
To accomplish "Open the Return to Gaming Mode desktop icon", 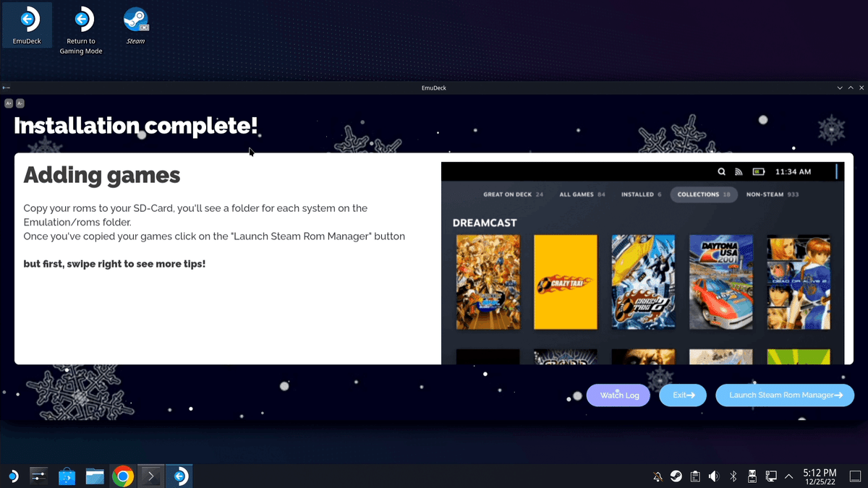I will coord(81,30).
